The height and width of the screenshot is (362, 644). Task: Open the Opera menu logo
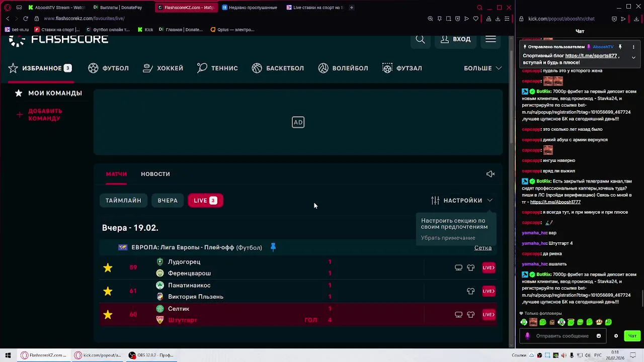tap(8, 8)
